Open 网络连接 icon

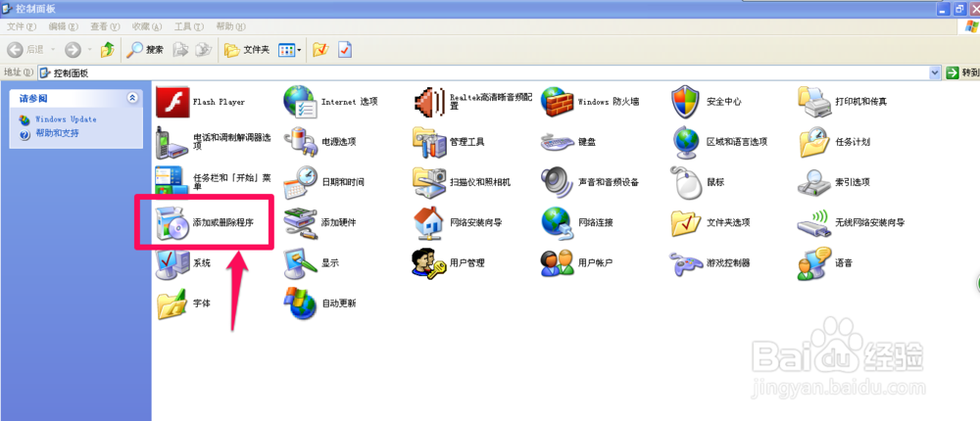[558, 222]
